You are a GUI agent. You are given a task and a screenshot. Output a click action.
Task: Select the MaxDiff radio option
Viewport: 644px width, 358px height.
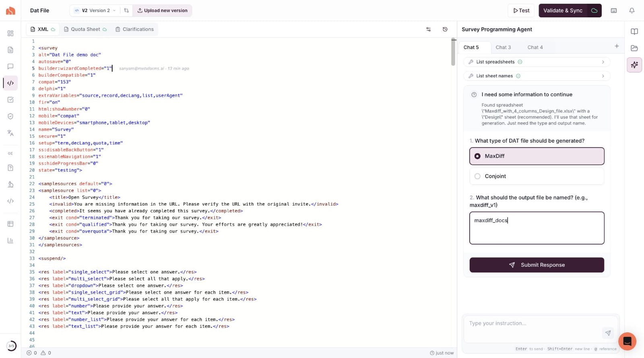(x=537, y=156)
